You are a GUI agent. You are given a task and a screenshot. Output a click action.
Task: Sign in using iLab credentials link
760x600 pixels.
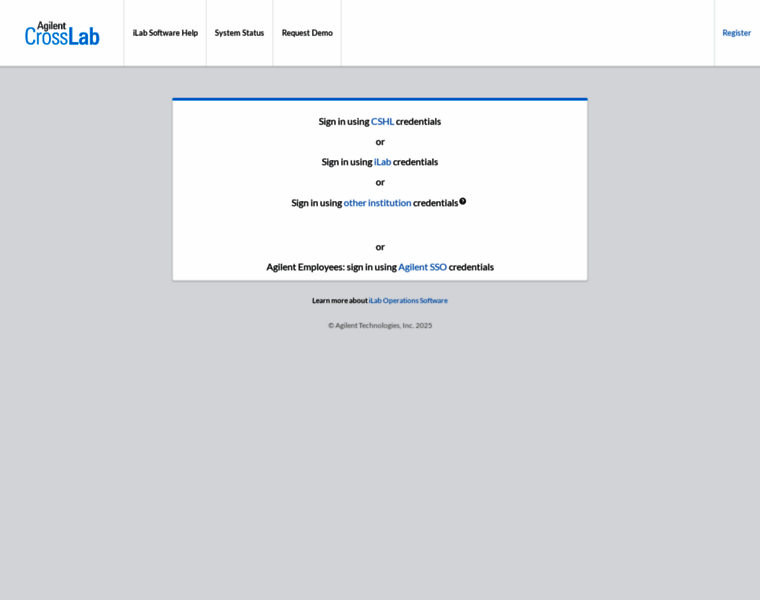click(382, 162)
